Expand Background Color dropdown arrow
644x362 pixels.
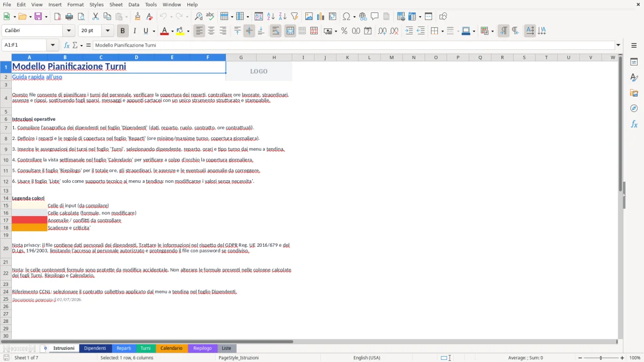pos(188,31)
